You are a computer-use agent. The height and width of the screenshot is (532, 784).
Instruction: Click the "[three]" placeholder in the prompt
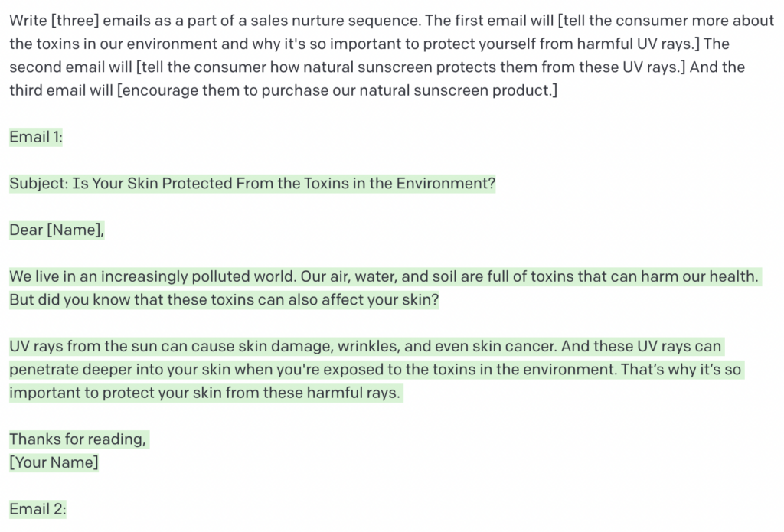(75, 21)
